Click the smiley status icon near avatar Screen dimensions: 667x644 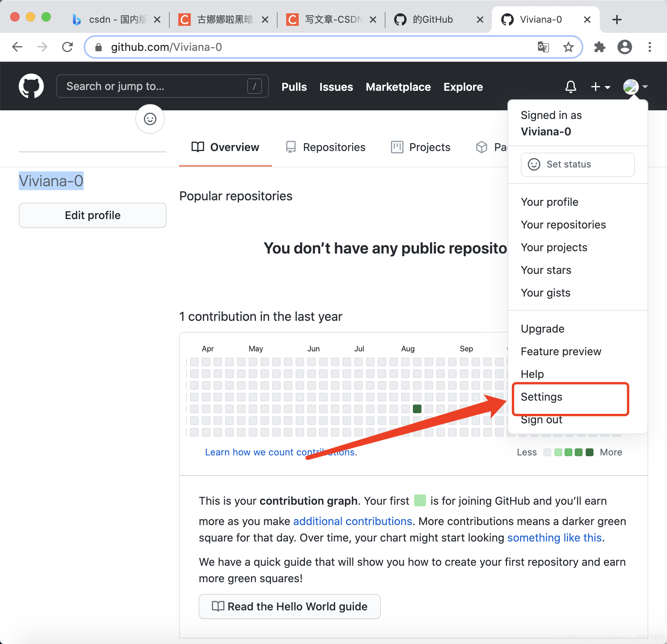150,119
